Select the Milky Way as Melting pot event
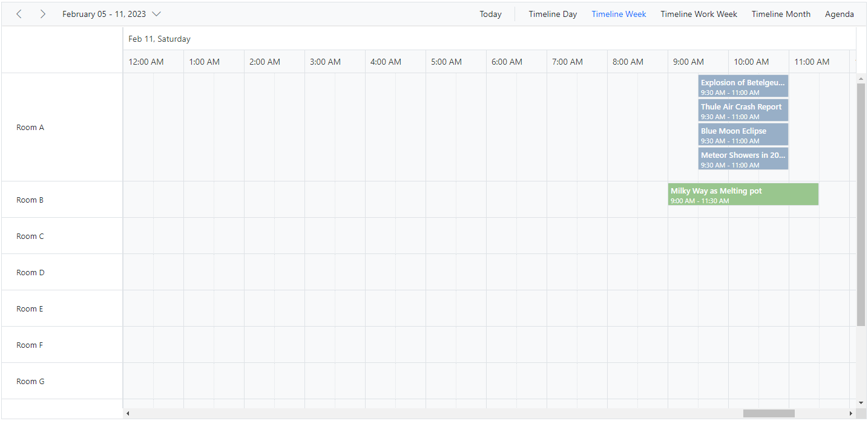Viewport: 868px width, 421px height. click(x=743, y=194)
